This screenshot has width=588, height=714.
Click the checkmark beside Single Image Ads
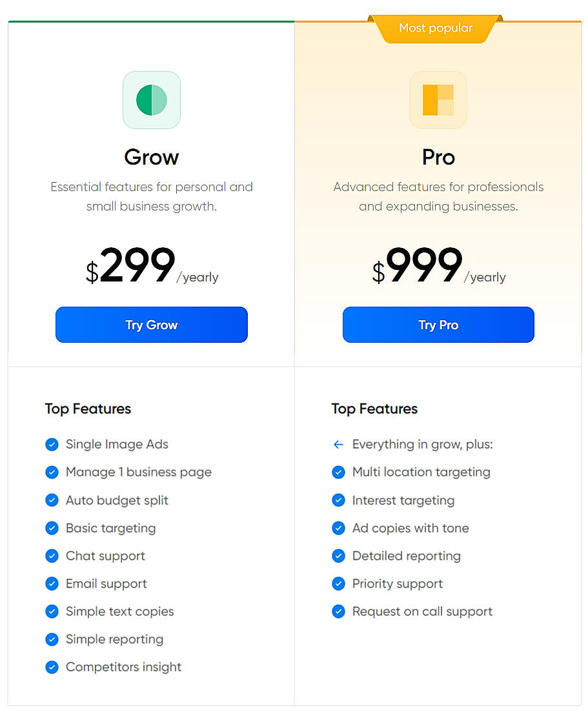point(52,444)
